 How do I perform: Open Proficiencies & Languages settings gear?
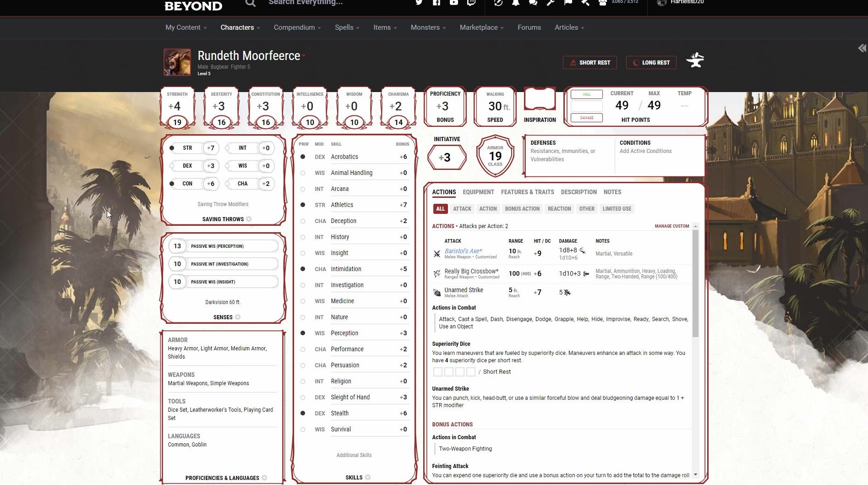pos(264,478)
